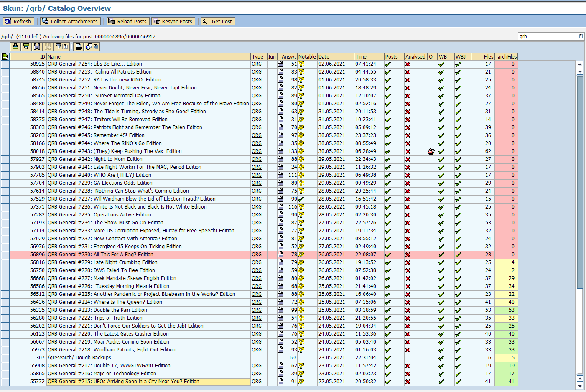The width and height of the screenshot is (586, 392).
Task: Click archFiles value 53 for QRB General #223
Action: [507, 310]
